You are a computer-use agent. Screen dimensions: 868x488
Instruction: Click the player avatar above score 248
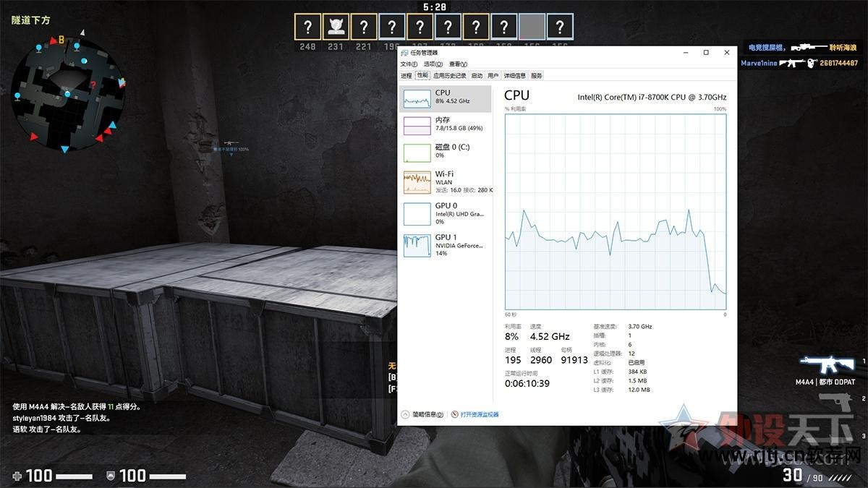click(x=308, y=27)
